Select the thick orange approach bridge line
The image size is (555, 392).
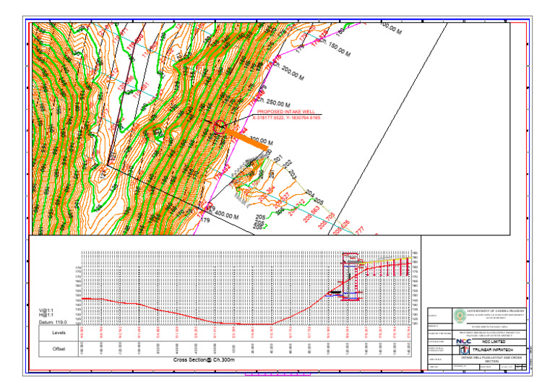[246, 139]
